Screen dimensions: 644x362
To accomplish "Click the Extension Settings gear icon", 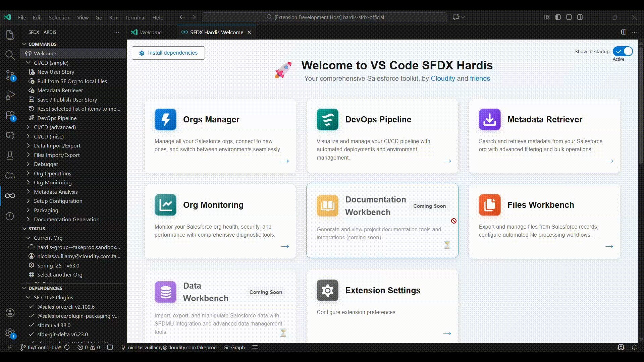I will click(x=327, y=290).
